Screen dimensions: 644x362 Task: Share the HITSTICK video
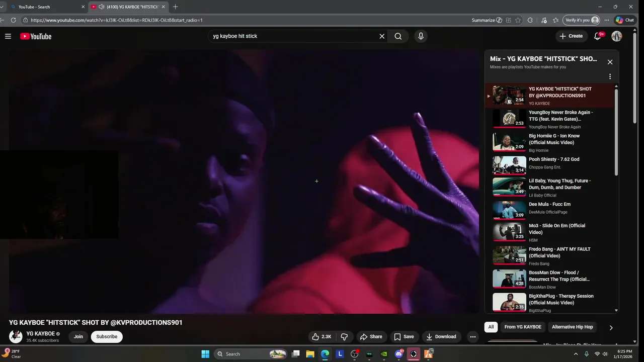371,337
